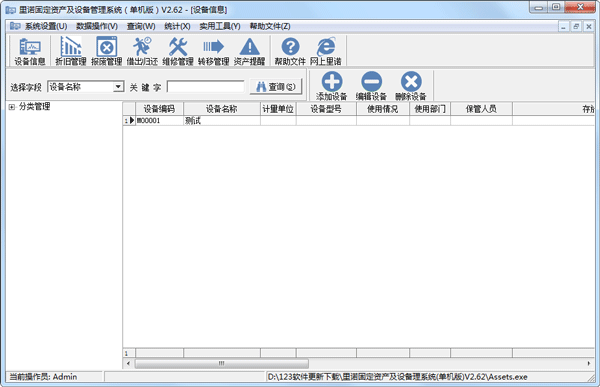The width and height of the screenshot is (600, 387).
Task: Open the 帮助文件(Z) menu
Action: [270, 26]
